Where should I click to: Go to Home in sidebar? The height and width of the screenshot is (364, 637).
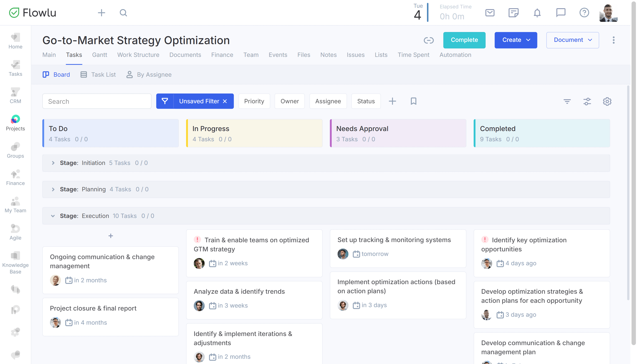pos(15,41)
